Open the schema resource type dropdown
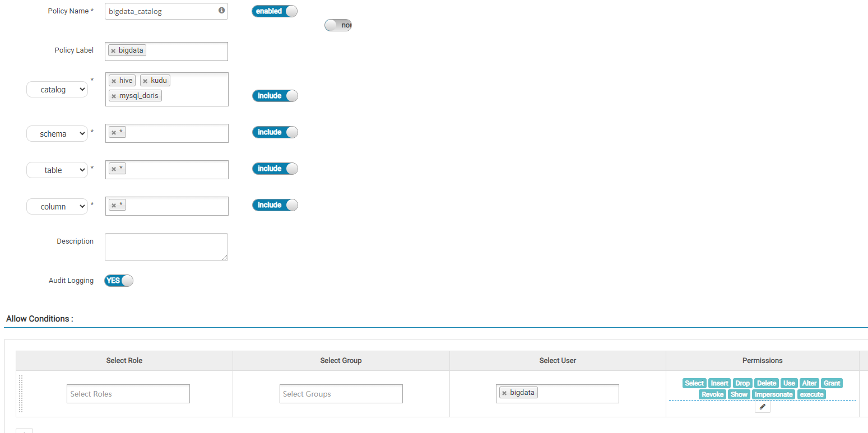The width and height of the screenshot is (868, 433). [x=57, y=133]
